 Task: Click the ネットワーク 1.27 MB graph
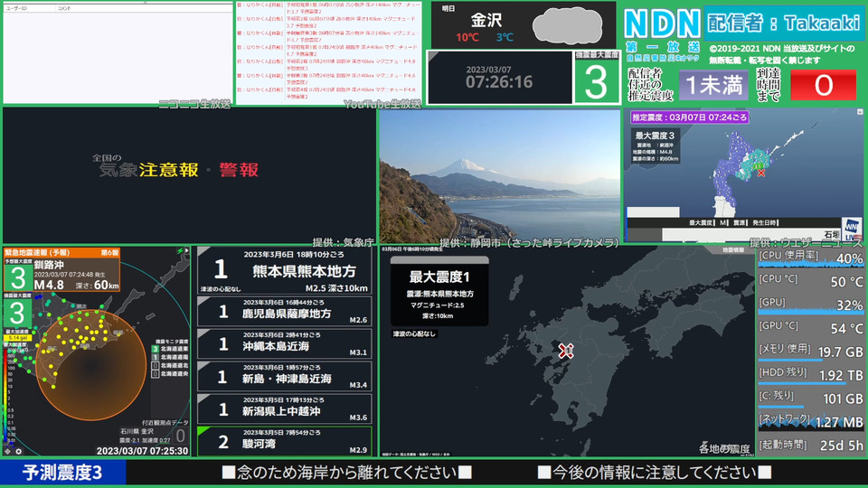(811, 422)
